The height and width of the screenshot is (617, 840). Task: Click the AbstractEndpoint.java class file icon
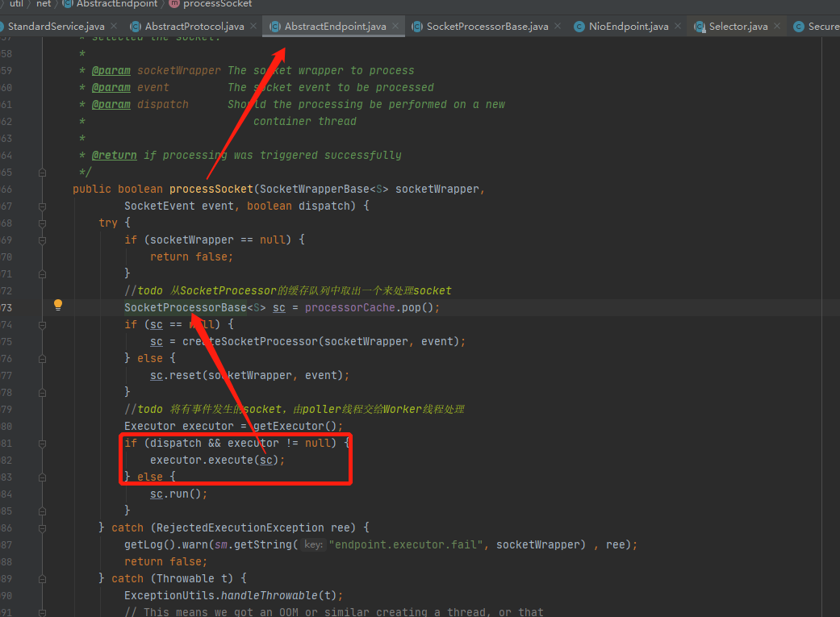[x=275, y=27]
